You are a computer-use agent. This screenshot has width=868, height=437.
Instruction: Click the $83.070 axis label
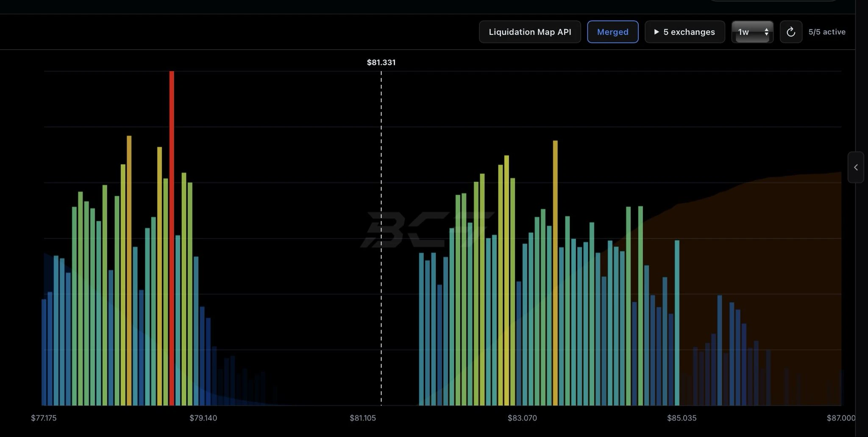coord(522,418)
